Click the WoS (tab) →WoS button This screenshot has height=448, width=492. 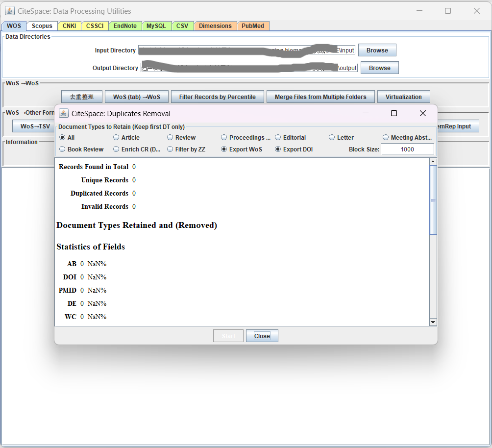[x=137, y=97]
